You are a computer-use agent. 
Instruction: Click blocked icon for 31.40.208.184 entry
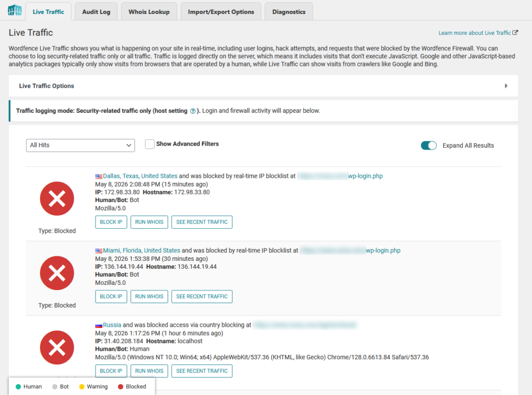coord(57,348)
